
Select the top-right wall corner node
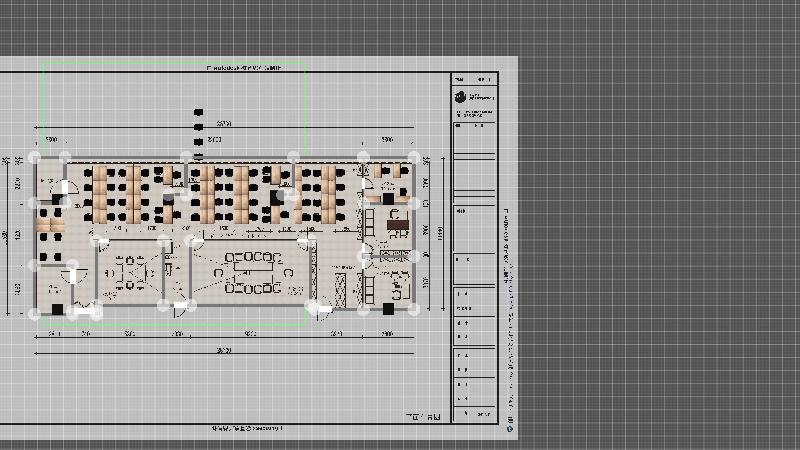click(414, 157)
